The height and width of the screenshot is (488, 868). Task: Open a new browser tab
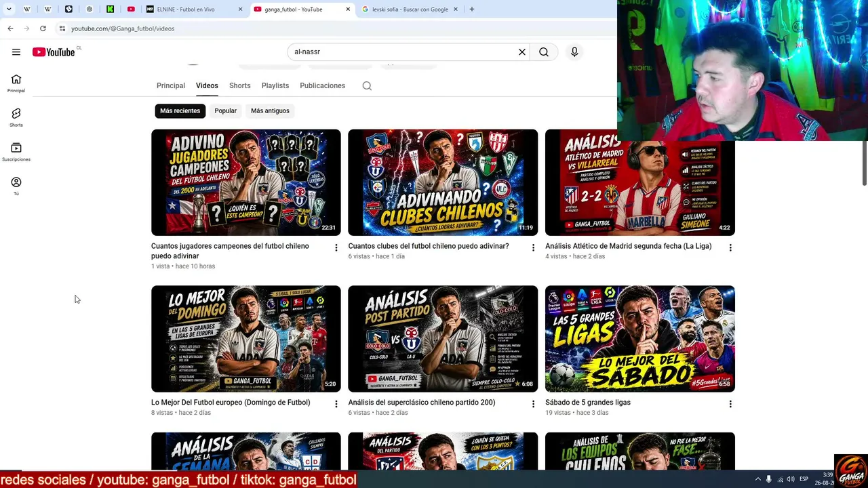pos(472,9)
